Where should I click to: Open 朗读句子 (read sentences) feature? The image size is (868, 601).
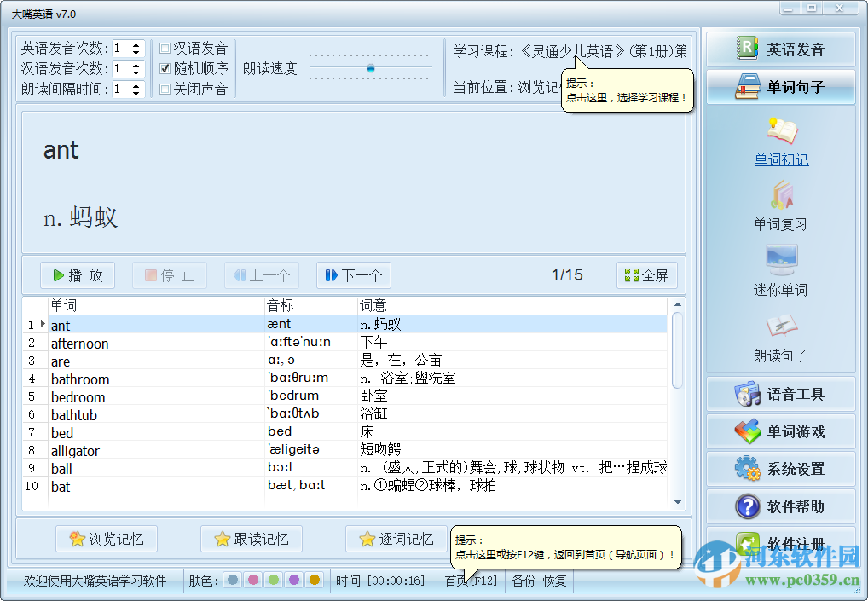click(x=780, y=354)
